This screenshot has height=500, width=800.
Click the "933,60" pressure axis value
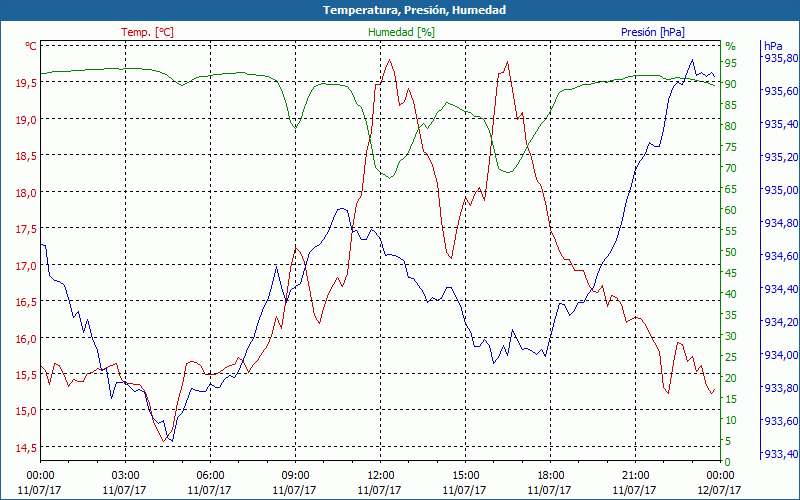point(780,420)
